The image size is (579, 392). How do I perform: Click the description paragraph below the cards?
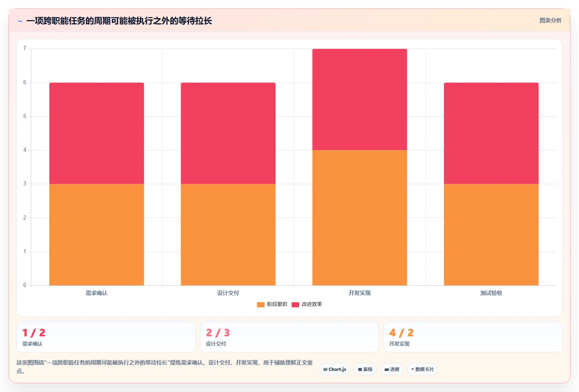[165, 367]
